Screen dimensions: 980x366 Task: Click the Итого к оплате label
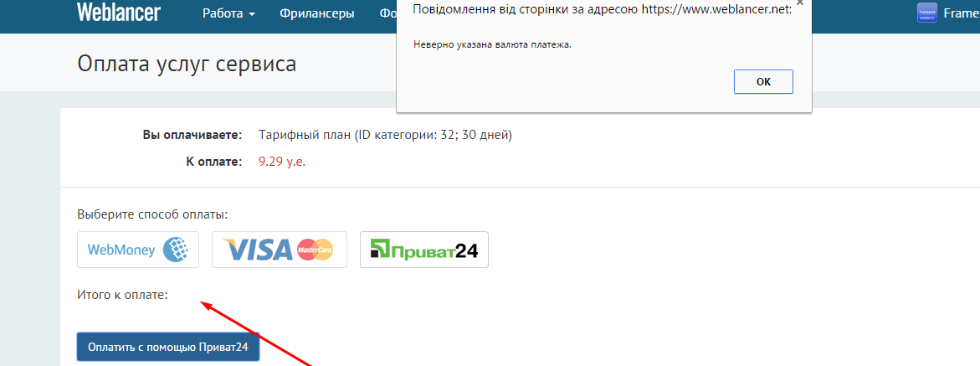123,295
